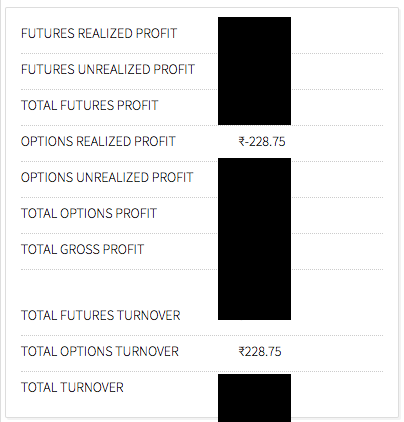The height and width of the screenshot is (422, 404).
Task: Click the word UNREALIZED in the futures row
Action: pos(114,70)
